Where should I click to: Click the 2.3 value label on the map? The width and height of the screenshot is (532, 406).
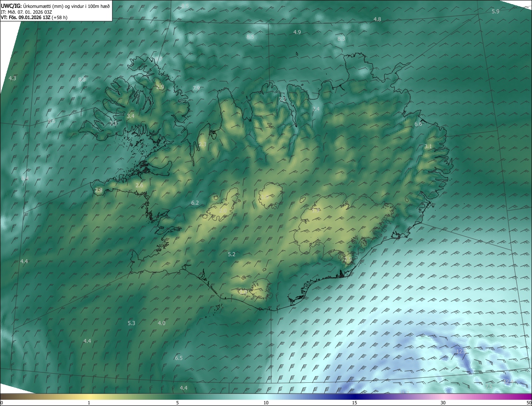(202, 144)
